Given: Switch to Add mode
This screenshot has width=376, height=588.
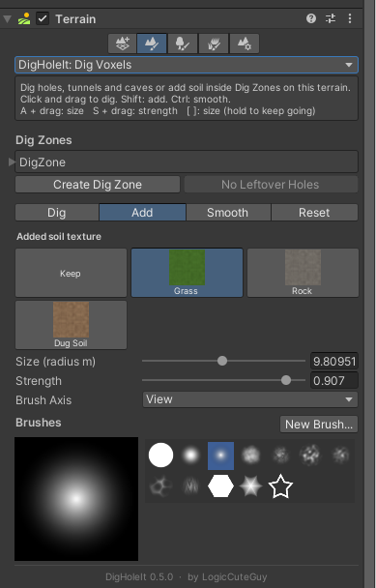Looking at the screenshot, I should (x=142, y=213).
